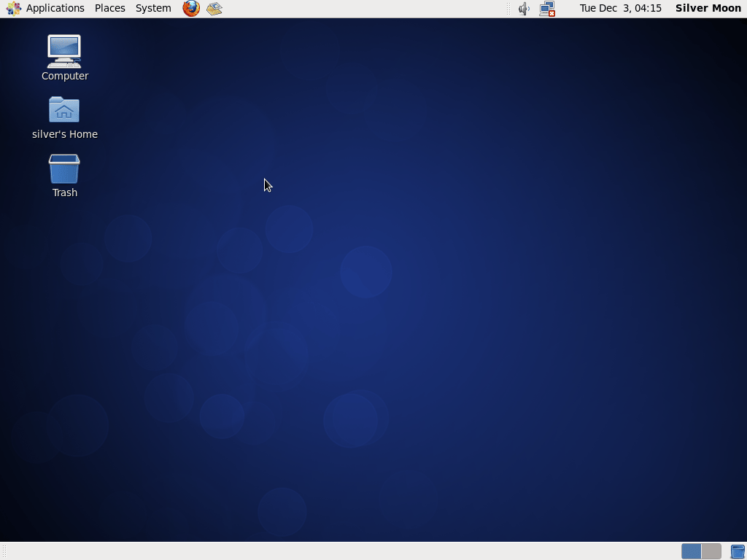Select the Trash icon on desktop
This screenshot has height=560, width=747.
point(64,169)
